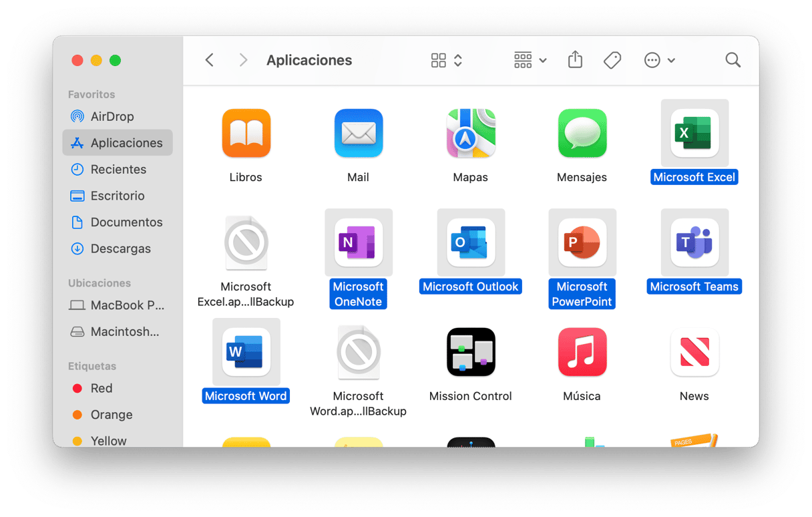This screenshot has height=517, width=812.
Task: Open Documentos in the sidebar
Action: [x=118, y=222]
